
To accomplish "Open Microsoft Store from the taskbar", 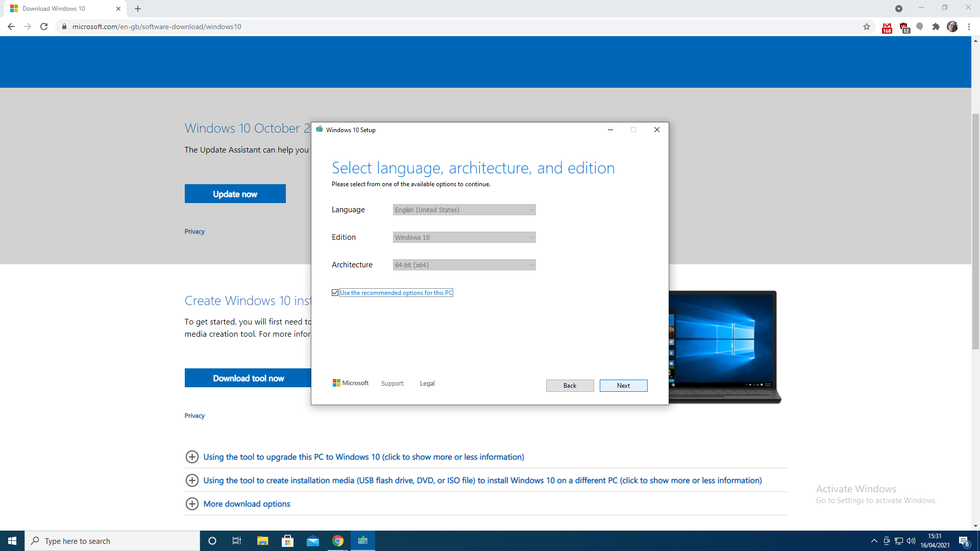I will tap(288, 541).
